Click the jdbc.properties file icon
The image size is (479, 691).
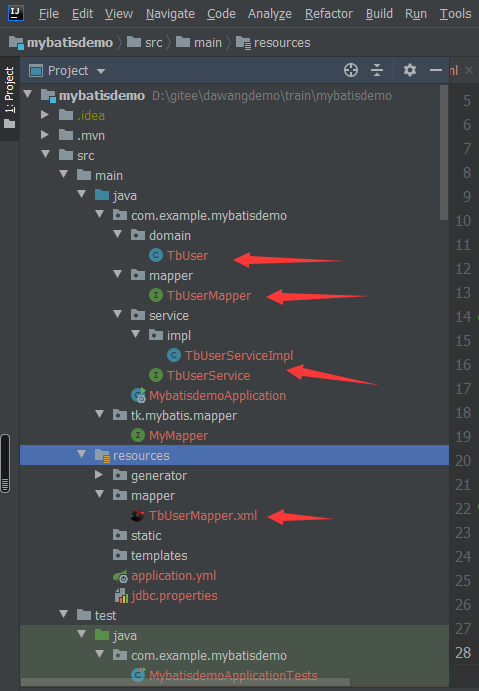pos(121,596)
